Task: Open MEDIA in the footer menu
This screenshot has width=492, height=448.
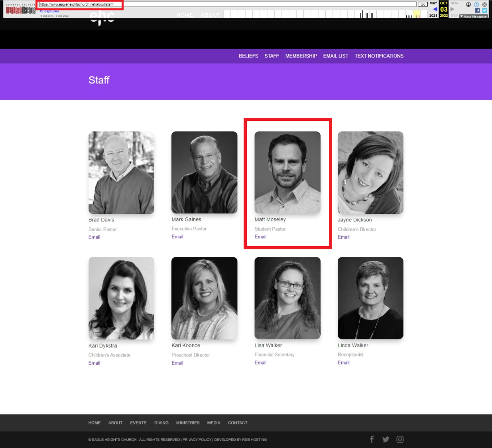Action: click(214, 423)
